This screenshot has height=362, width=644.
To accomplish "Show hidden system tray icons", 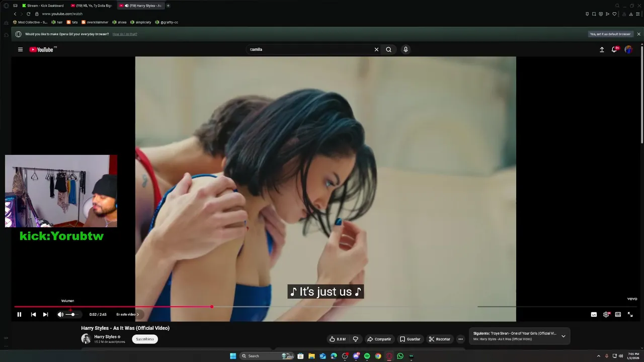I will (x=598, y=356).
